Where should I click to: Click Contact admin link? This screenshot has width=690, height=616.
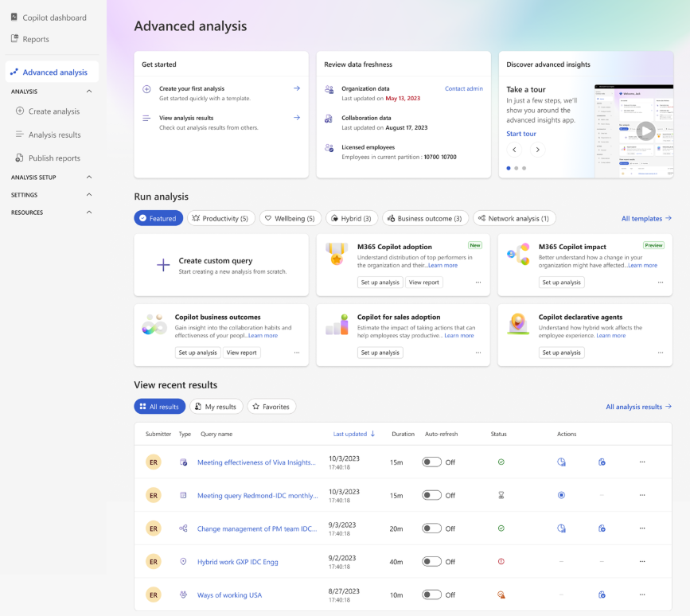(464, 88)
